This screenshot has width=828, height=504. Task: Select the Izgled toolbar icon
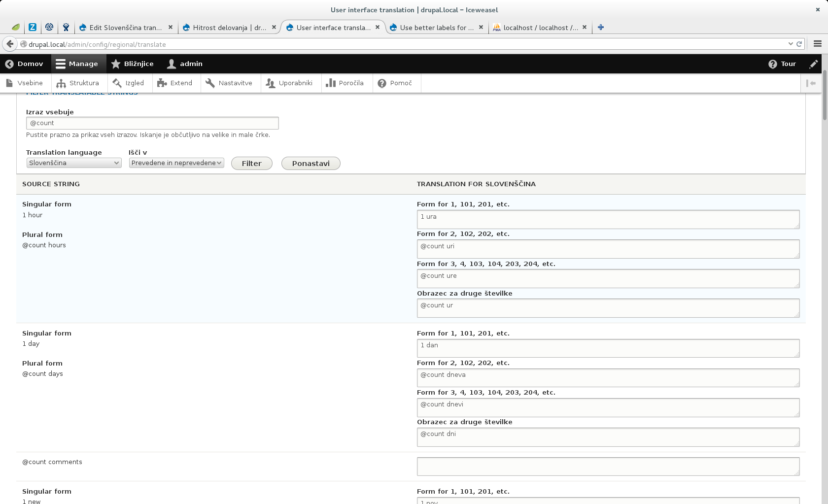[117, 83]
